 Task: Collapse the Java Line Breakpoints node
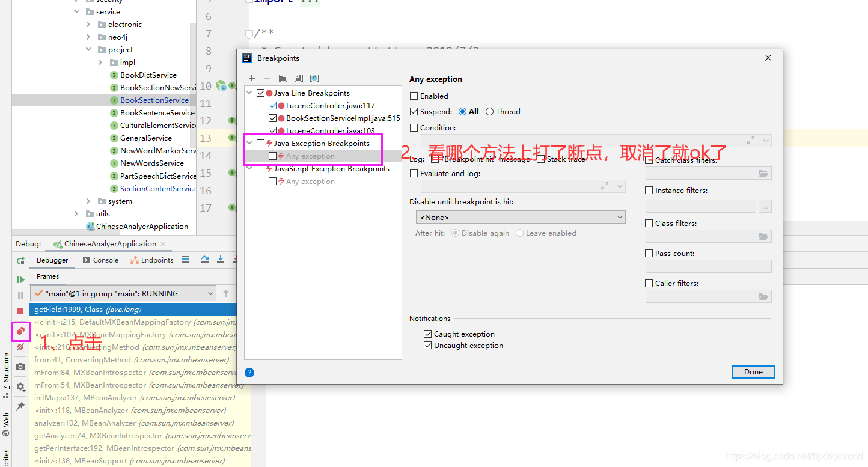click(x=250, y=93)
